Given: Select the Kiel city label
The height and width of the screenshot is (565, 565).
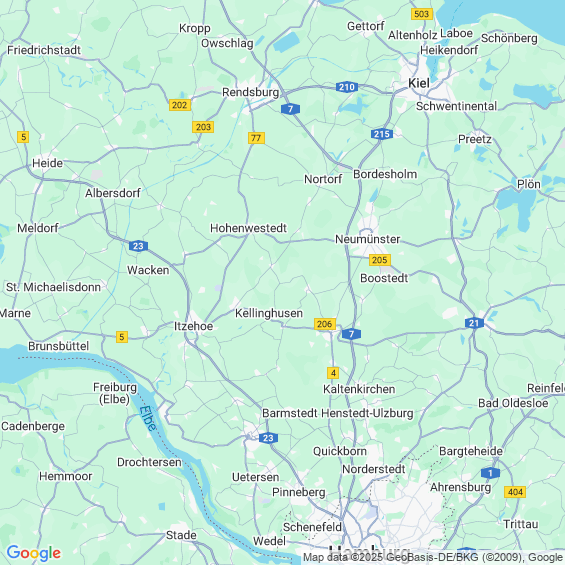Looking at the screenshot, I should (419, 83).
